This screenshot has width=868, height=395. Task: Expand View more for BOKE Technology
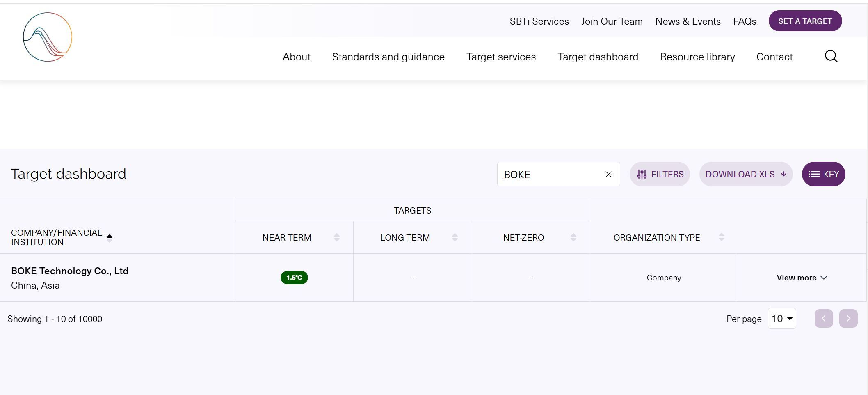click(x=802, y=278)
